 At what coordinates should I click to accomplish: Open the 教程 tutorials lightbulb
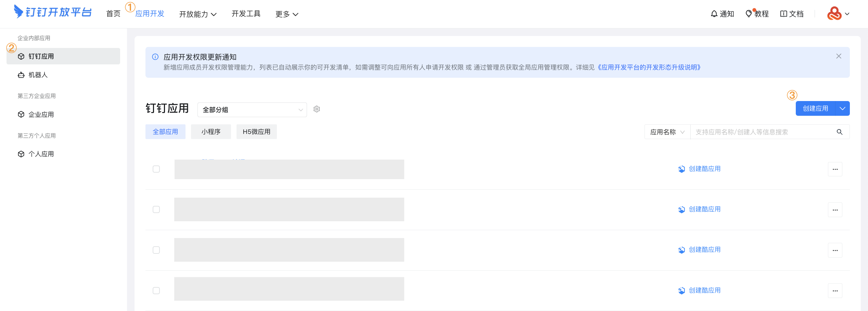[757, 14]
